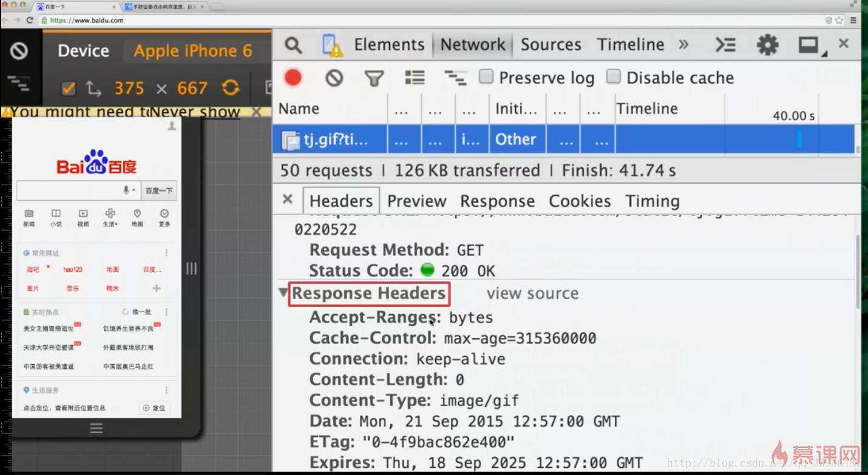The image size is (868, 475).
Task: Switch to the Headers detail tab
Action: 341,201
